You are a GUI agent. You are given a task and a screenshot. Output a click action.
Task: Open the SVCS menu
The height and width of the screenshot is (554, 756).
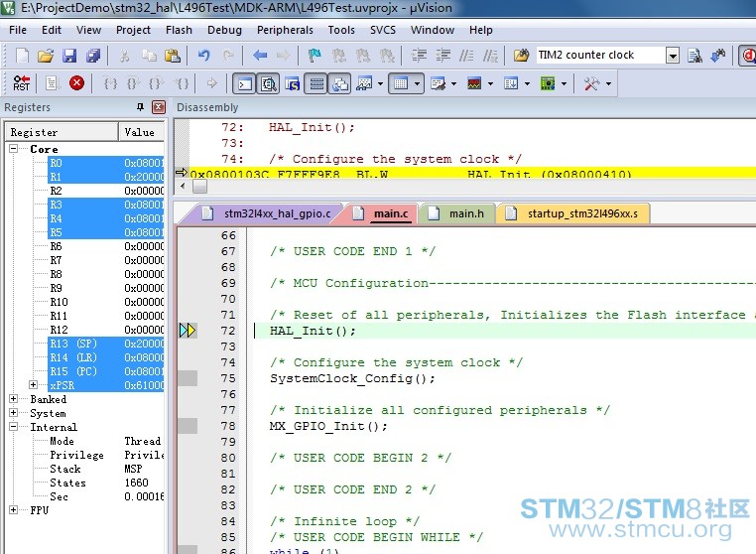pyautogui.click(x=383, y=30)
